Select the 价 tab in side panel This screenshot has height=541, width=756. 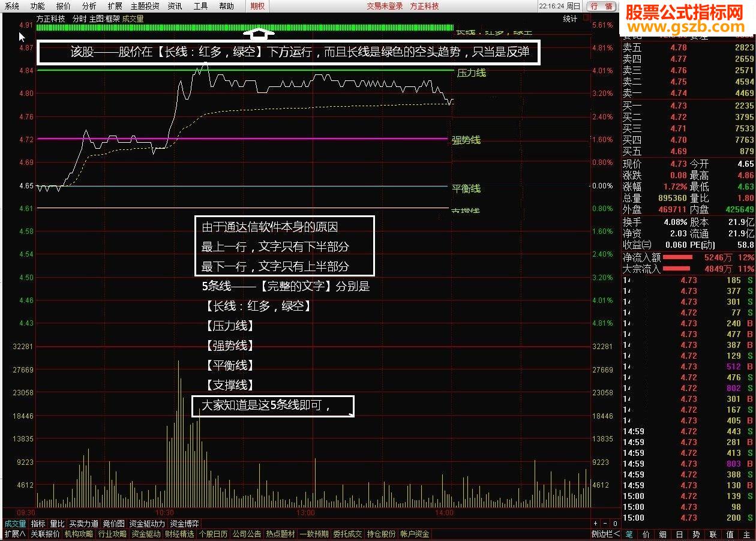[646, 534]
